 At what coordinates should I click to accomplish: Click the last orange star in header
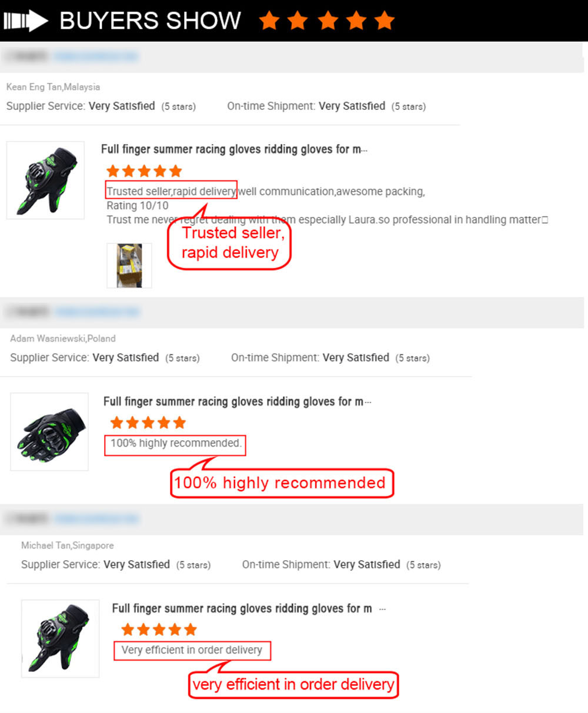pyautogui.click(x=384, y=20)
